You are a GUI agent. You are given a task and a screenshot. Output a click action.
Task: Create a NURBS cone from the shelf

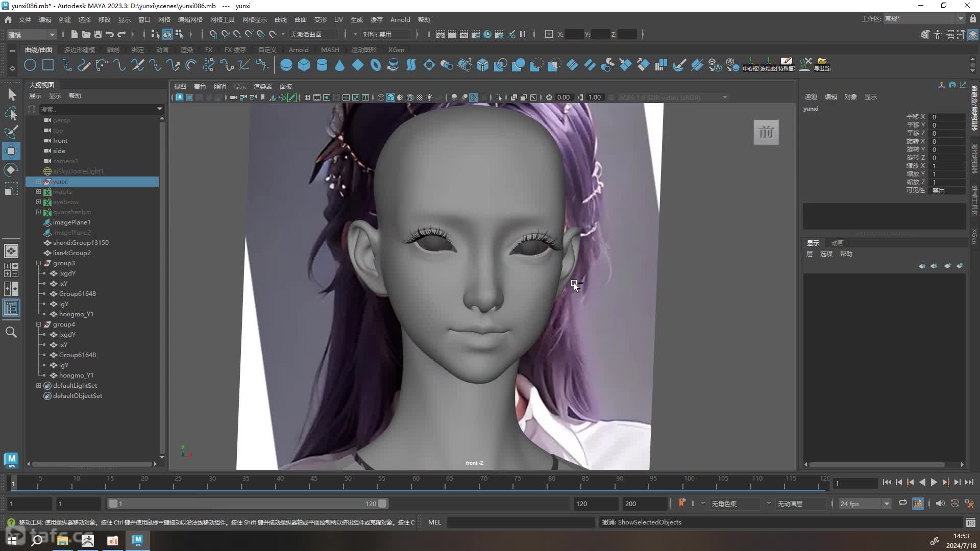point(339,65)
